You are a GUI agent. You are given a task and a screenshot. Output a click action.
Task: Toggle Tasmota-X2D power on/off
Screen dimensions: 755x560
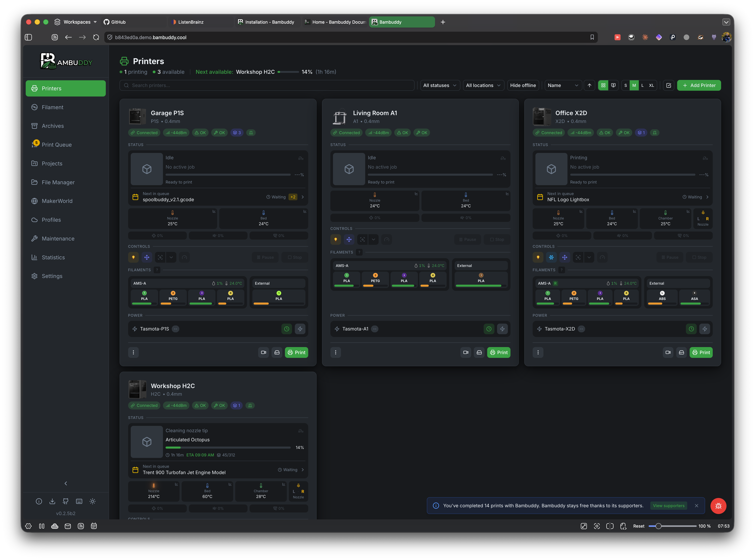click(x=705, y=329)
